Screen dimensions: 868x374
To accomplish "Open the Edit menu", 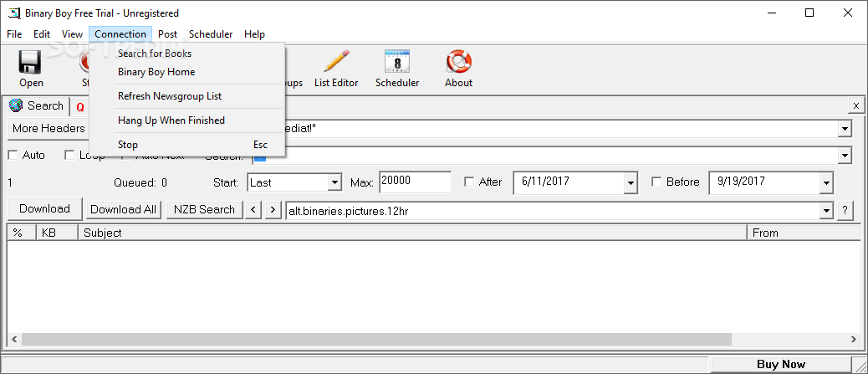I will click(42, 34).
